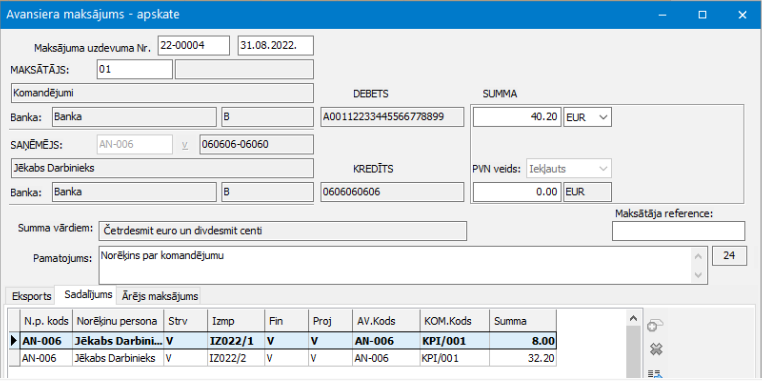Switch to the Eksports tab
This screenshot has height=382, width=762.
click(x=32, y=296)
